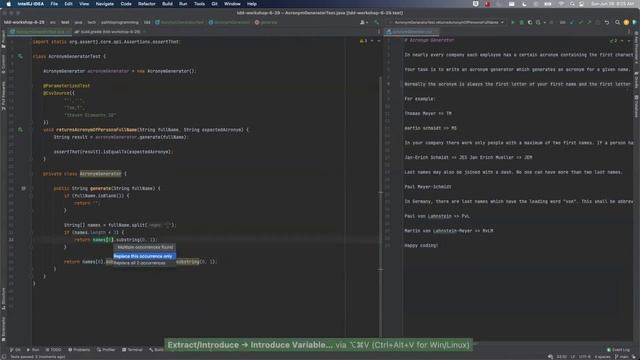The height and width of the screenshot is (360, 640).
Task: Open Search Everywhere magnifier icon
Action: click(617, 22)
